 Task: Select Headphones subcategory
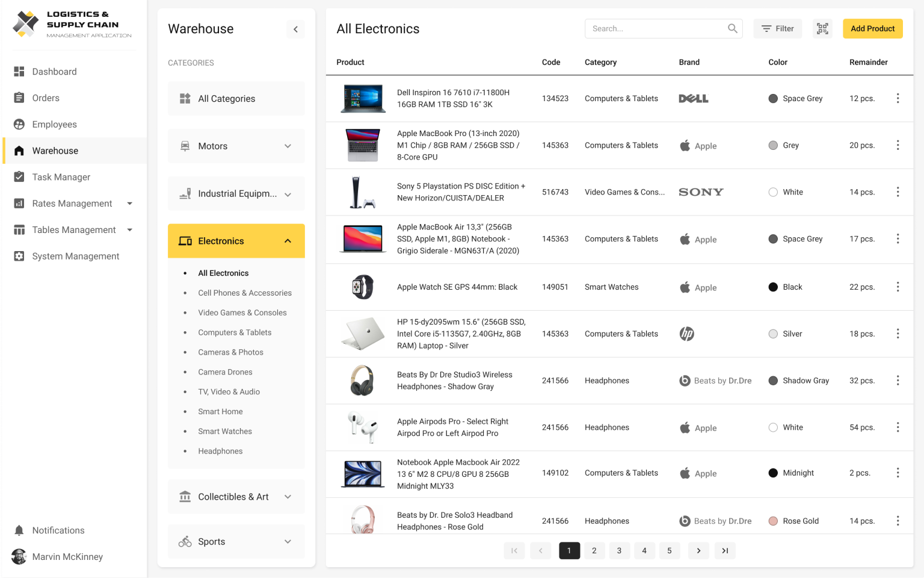click(x=221, y=452)
